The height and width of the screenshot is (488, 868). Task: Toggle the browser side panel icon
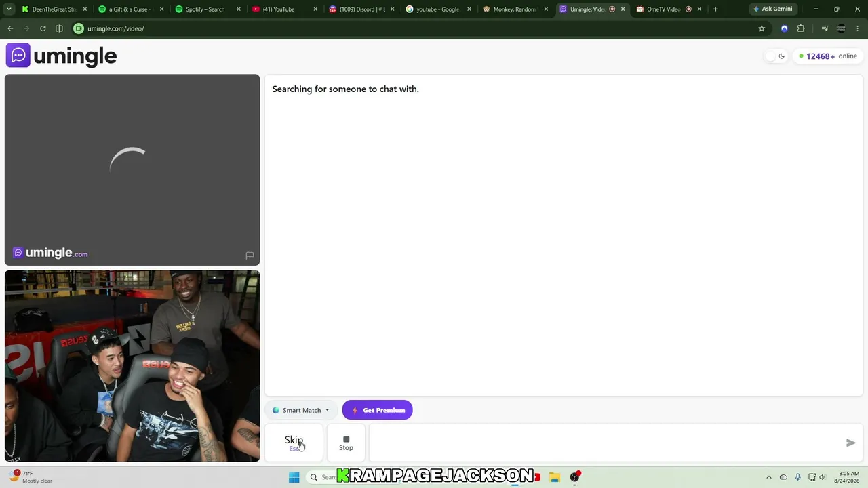click(x=59, y=28)
